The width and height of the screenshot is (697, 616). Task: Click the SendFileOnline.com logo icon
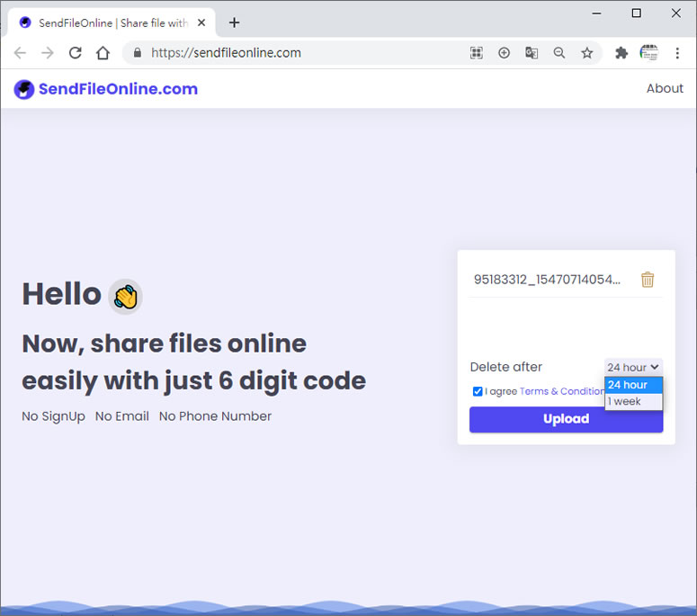click(24, 89)
